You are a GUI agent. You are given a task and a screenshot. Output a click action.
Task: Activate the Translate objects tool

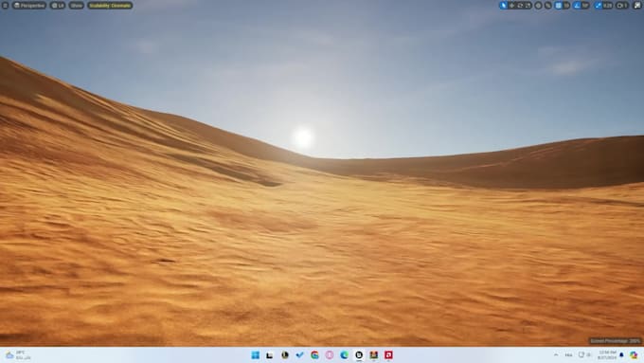click(x=511, y=6)
